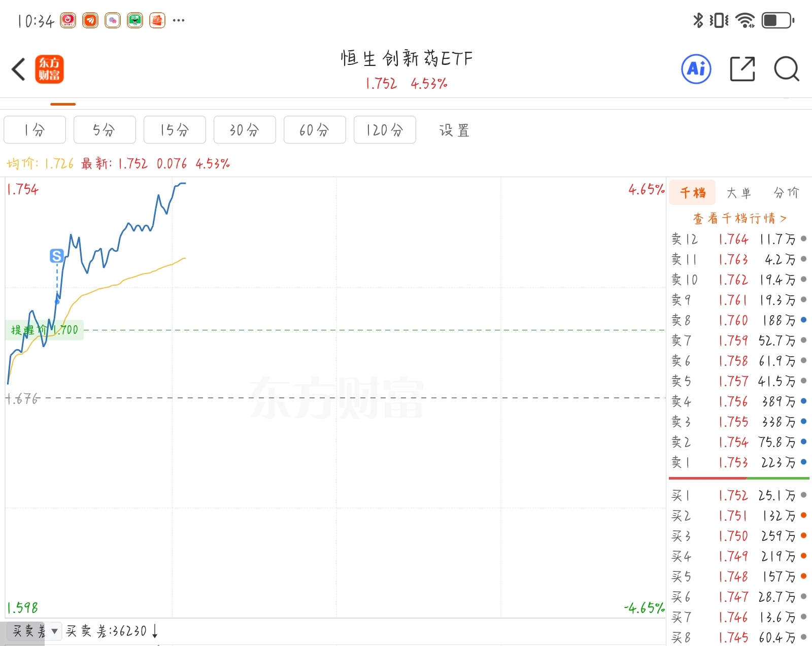812x646 pixels.
Task: Select the 15分 interval button
Action: click(x=175, y=130)
